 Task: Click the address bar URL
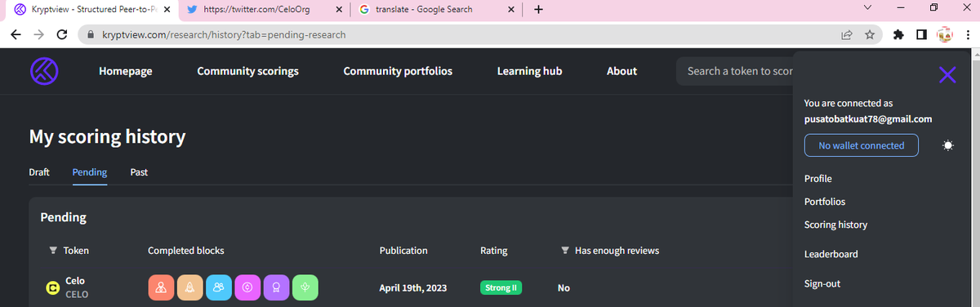[x=224, y=36]
